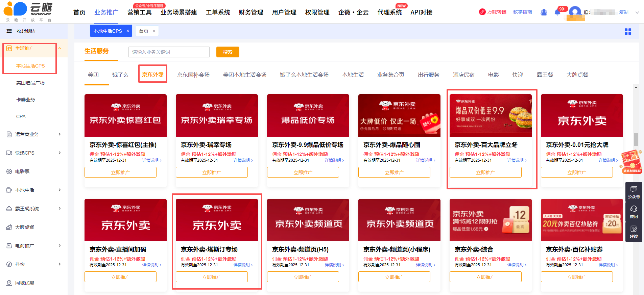Click the notification bell icon
The width and height of the screenshot is (644, 295).
coord(557,12)
